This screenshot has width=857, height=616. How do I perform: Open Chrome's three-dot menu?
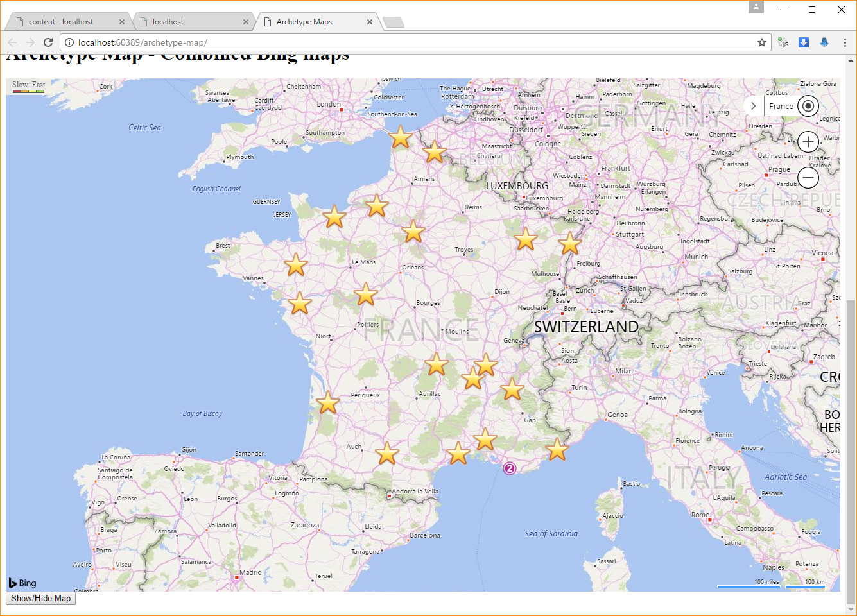845,42
